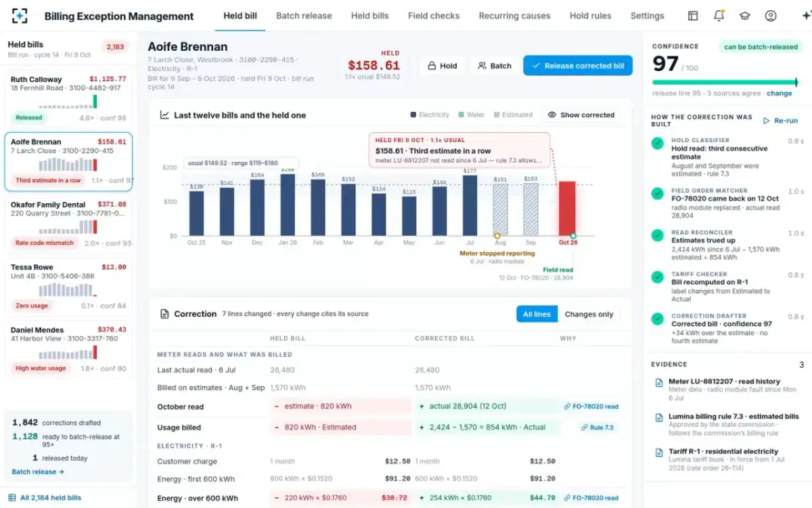Select the Changes only filter
The image size is (812, 508).
(589, 314)
